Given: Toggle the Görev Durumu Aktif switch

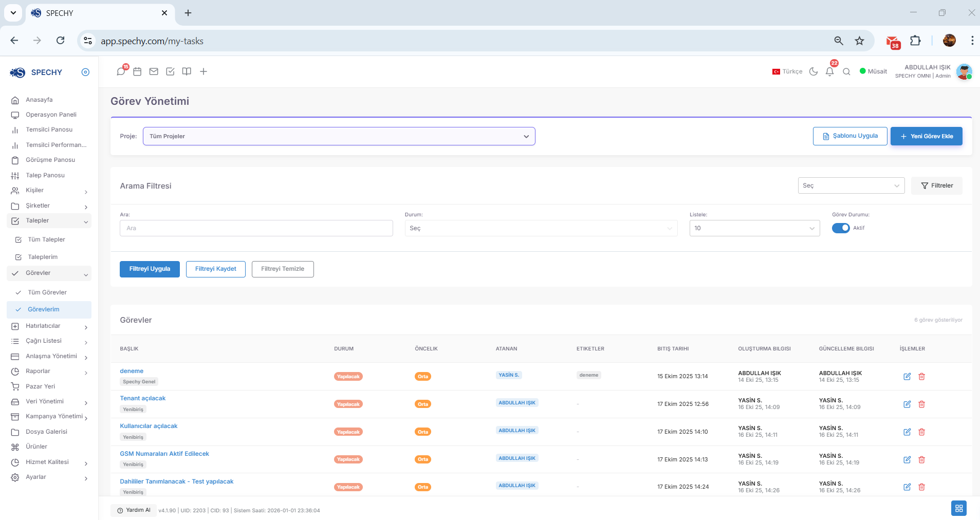Looking at the screenshot, I should point(841,228).
